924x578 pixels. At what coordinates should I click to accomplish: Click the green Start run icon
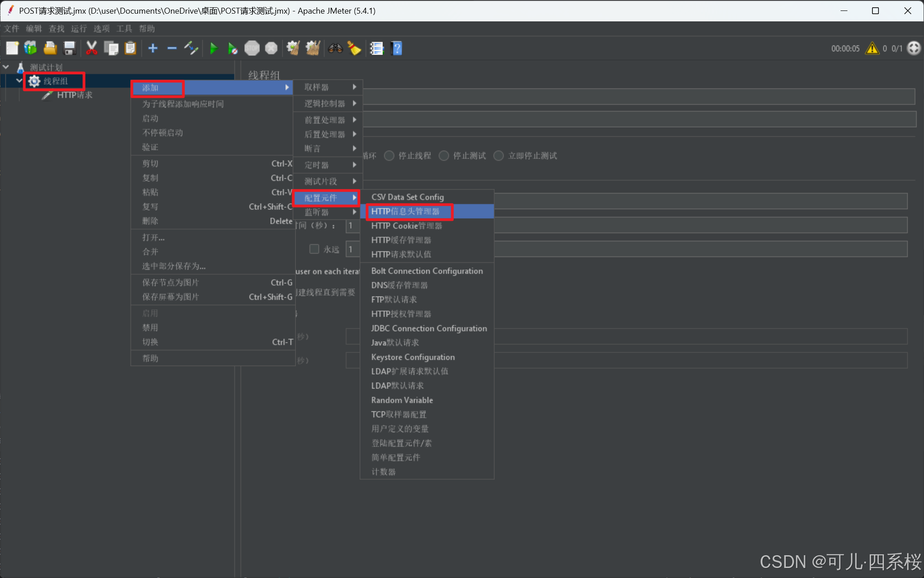pos(213,48)
